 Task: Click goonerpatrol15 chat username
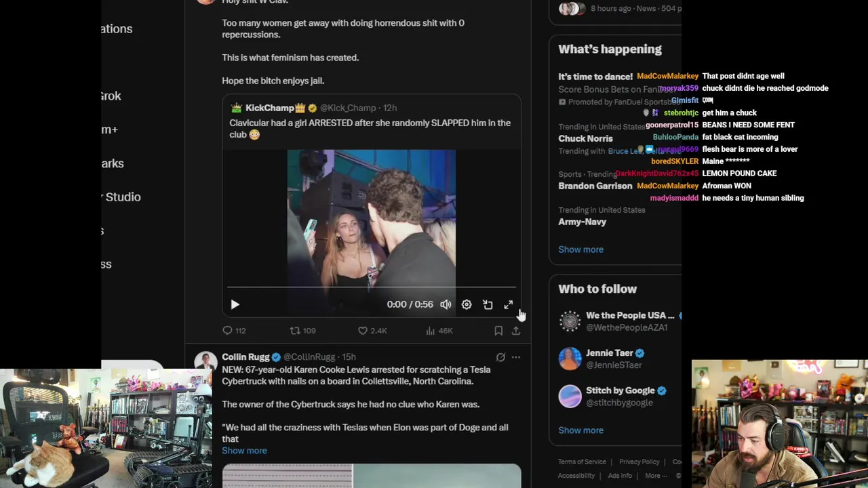[x=672, y=125]
